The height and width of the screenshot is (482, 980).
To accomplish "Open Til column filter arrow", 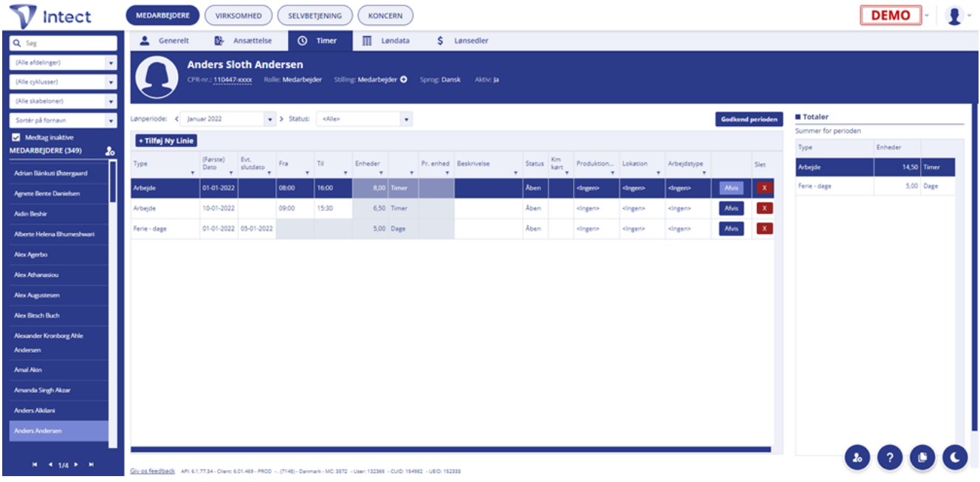I will 345,173.
